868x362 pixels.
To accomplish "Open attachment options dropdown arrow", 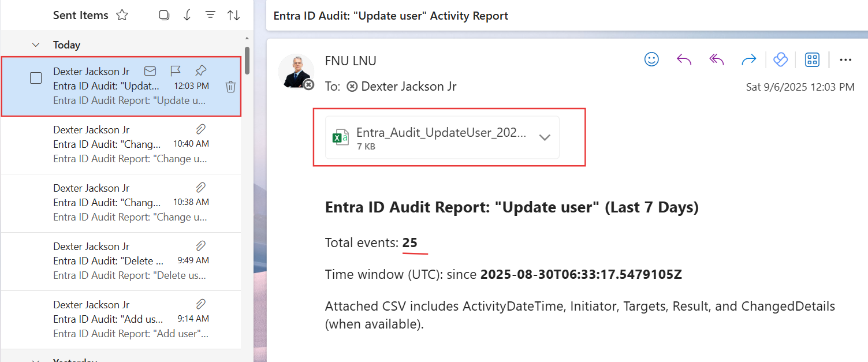I will click(544, 137).
